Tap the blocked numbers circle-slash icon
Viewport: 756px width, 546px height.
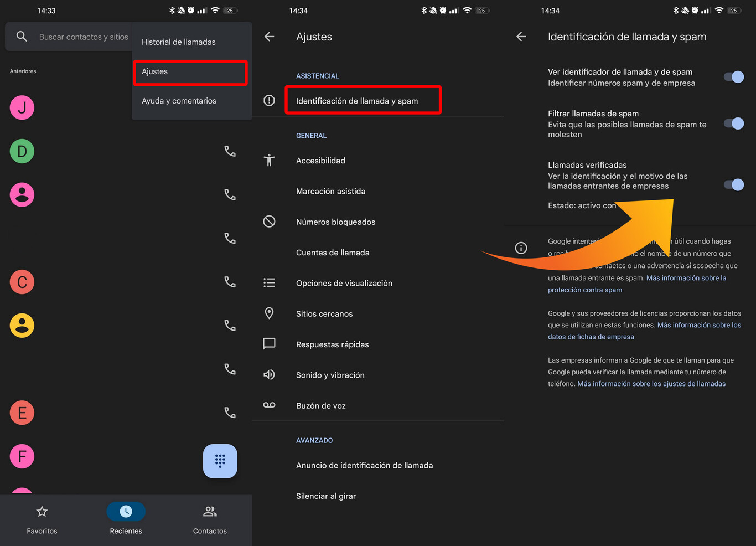coord(269,222)
